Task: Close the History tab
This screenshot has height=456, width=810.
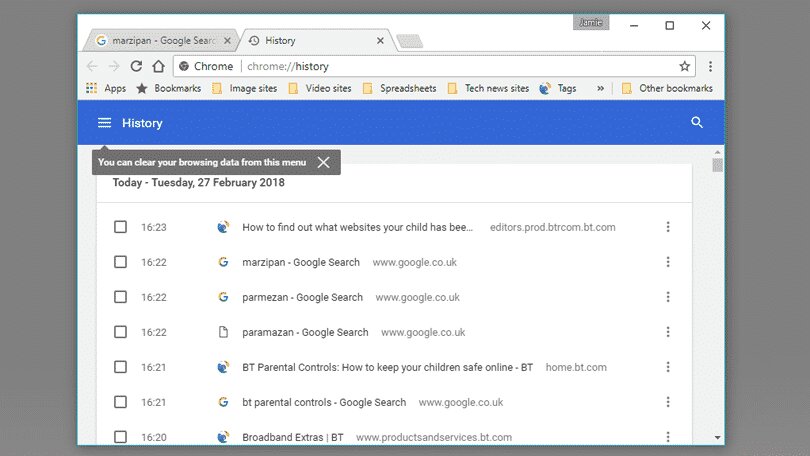Action: 380,40
